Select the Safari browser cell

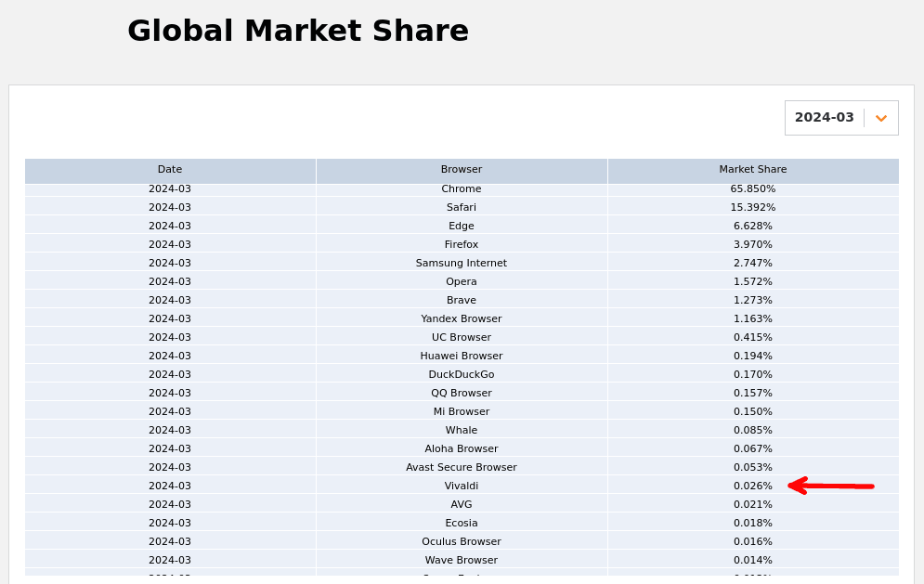point(462,207)
